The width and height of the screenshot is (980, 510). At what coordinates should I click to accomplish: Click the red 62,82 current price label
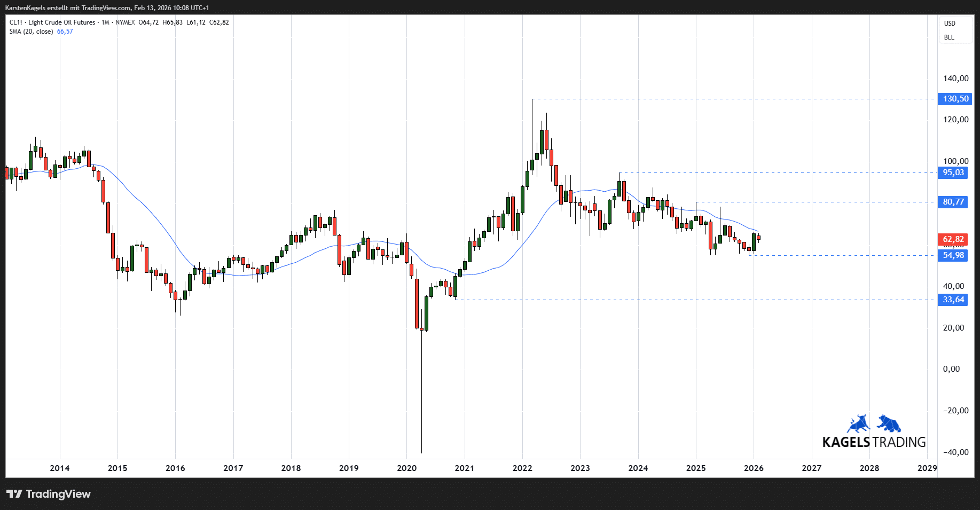pos(953,239)
